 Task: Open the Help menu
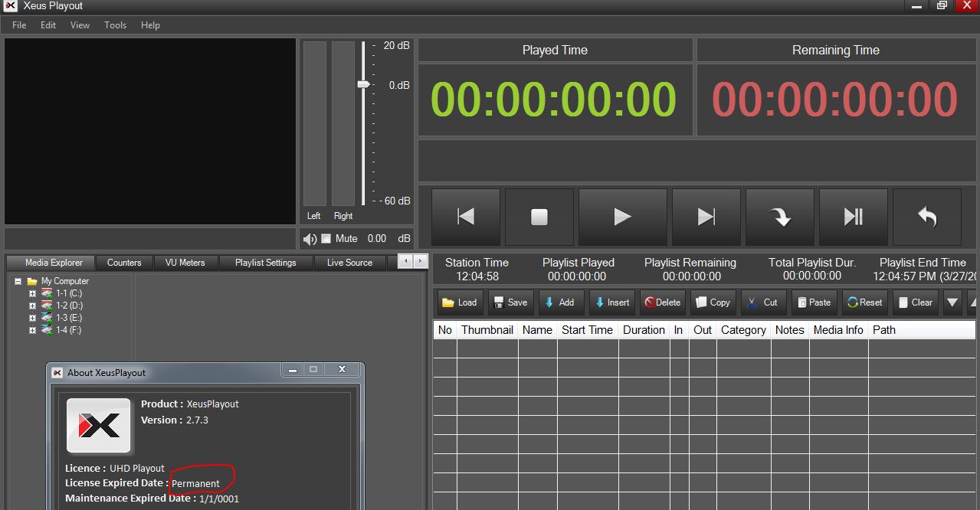[x=150, y=25]
